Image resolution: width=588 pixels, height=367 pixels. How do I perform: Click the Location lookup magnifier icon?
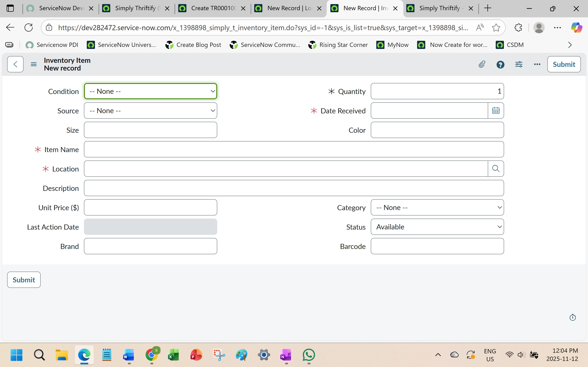tap(496, 169)
